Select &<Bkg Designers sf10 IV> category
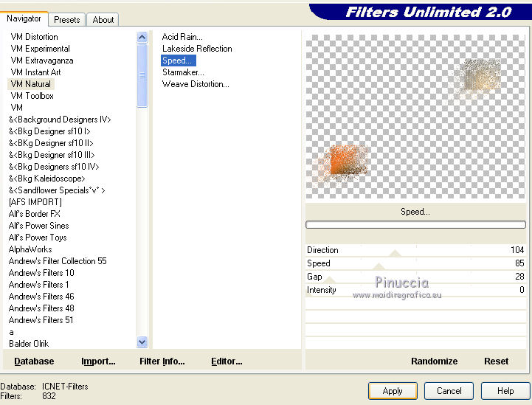Screen dimensions: 532x405 (54, 167)
